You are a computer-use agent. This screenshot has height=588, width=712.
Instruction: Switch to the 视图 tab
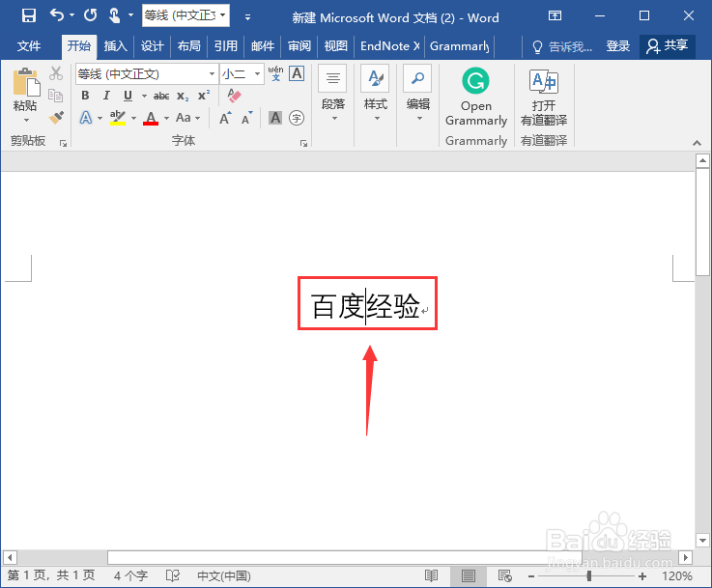point(336,46)
